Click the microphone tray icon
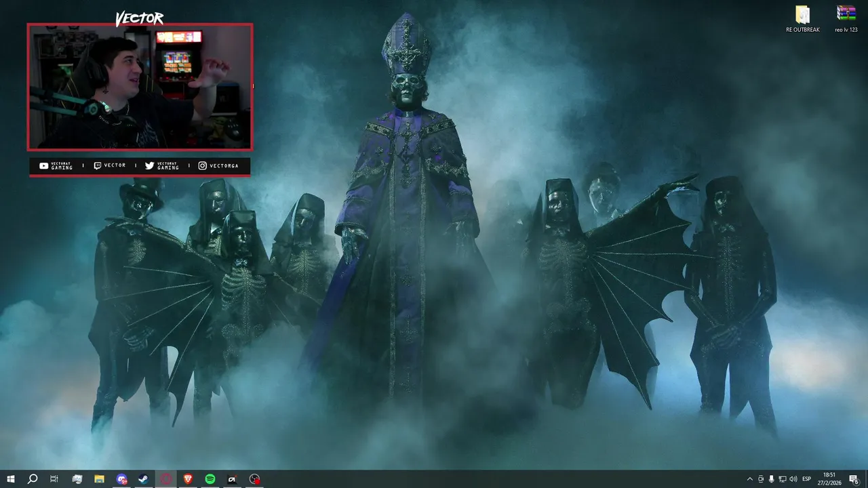The width and height of the screenshot is (868, 488). point(772,479)
